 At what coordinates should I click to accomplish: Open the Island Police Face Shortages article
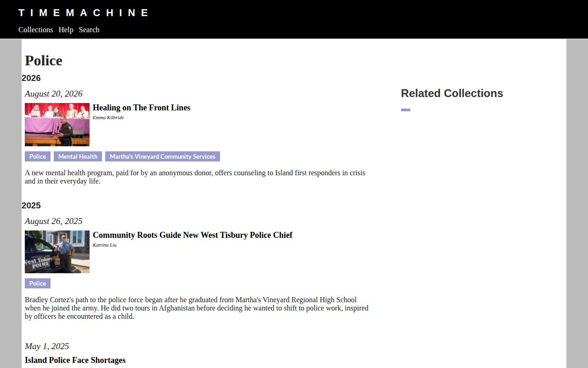coord(75,360)
